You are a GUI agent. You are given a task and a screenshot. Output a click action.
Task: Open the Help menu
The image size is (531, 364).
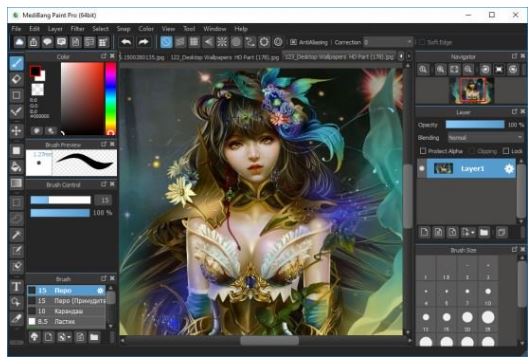241,29
